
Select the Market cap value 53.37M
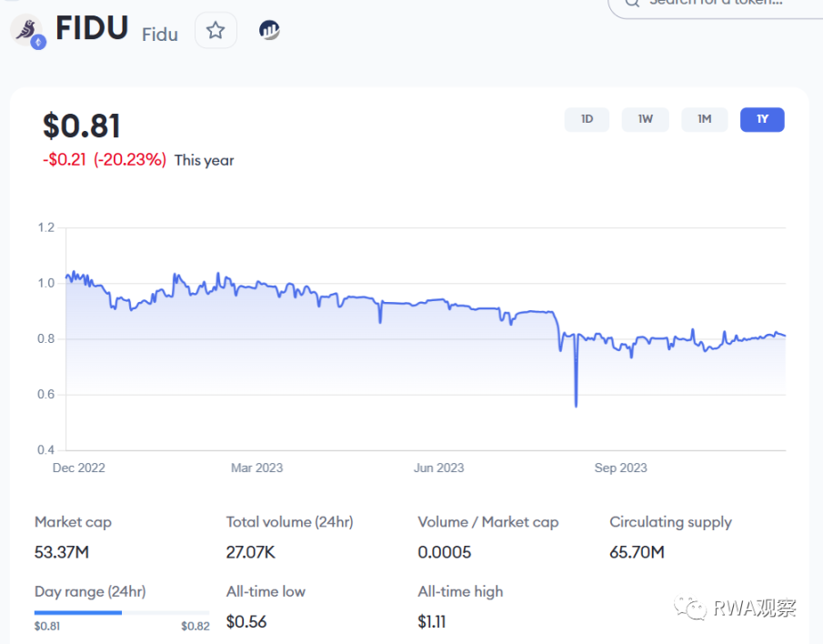pos(62,552)
